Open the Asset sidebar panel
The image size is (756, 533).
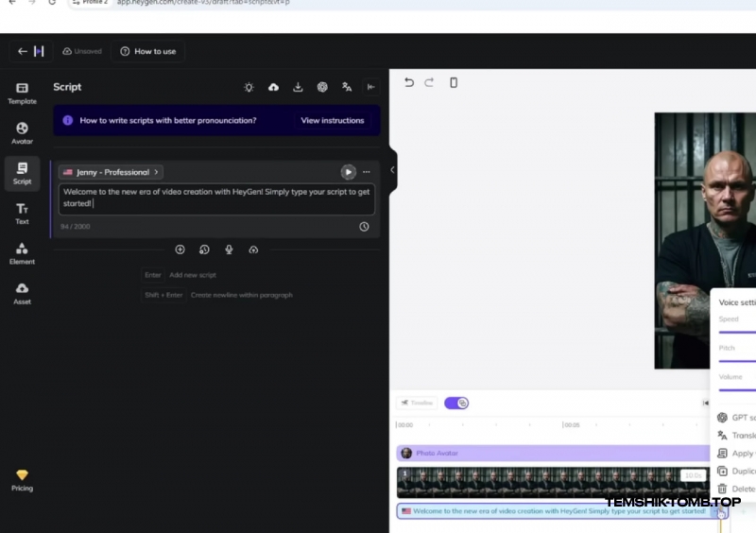[x=22, y=294]
